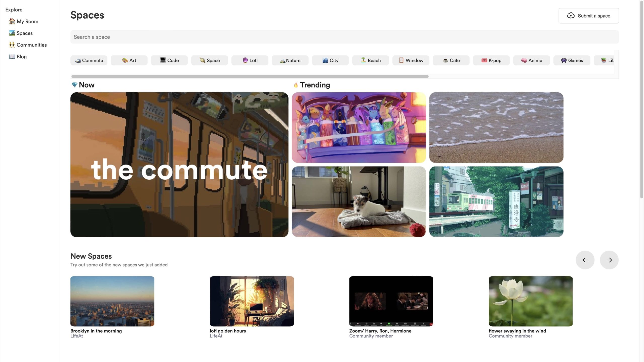Open the lofi golden hours thumbnail
Image resolution: width=644 pixels, height=362 pixels.
pyautogui.click(x=252, y=301)
